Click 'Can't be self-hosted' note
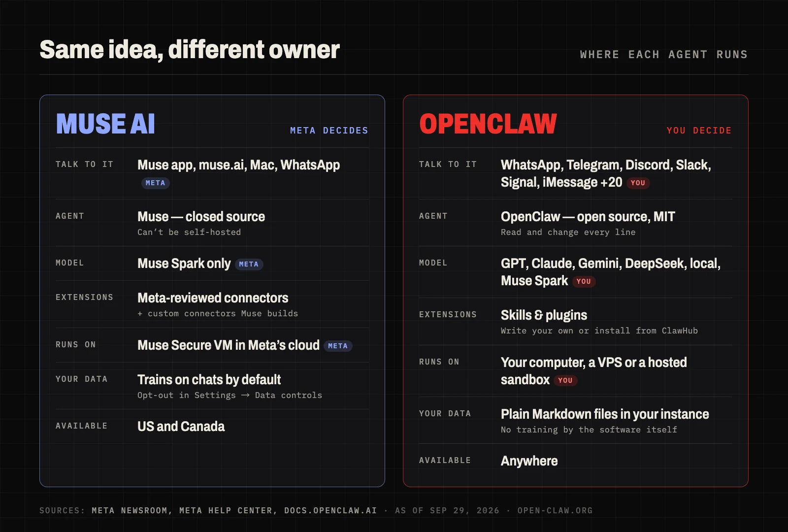Screen dimensions: 788x532 click(x=189, y=232)
